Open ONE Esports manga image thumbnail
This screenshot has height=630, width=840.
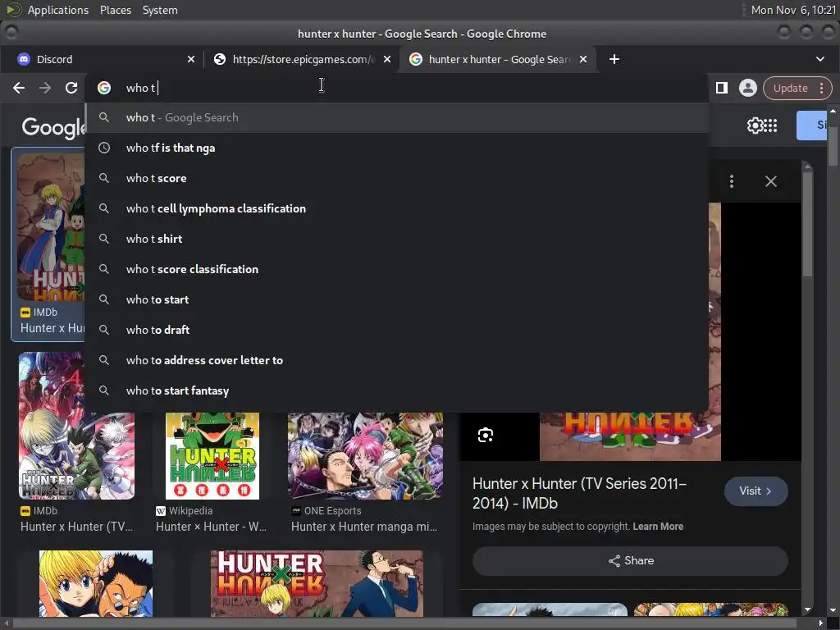click(x=365, y=456)
